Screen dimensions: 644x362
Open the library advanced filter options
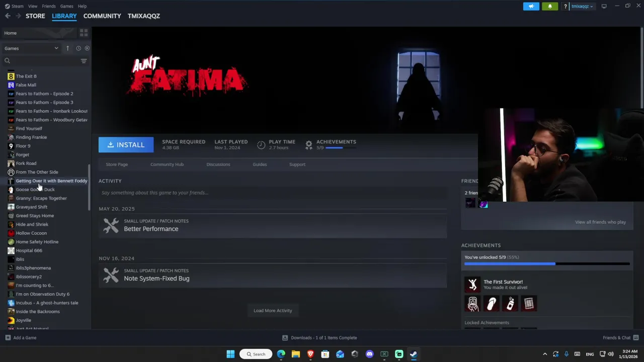pos(84,61)
